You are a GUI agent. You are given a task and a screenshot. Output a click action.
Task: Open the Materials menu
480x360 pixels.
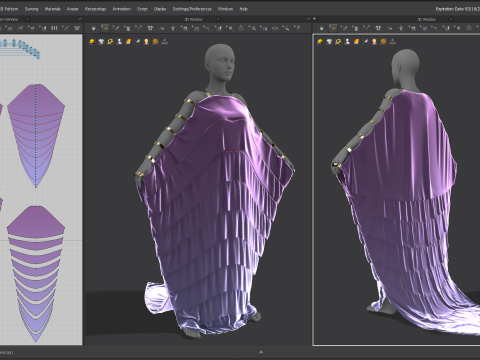pos(52,9)
